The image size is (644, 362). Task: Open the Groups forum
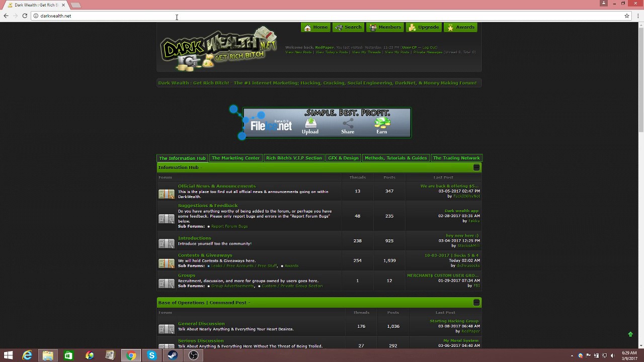[x=187, y=276]
